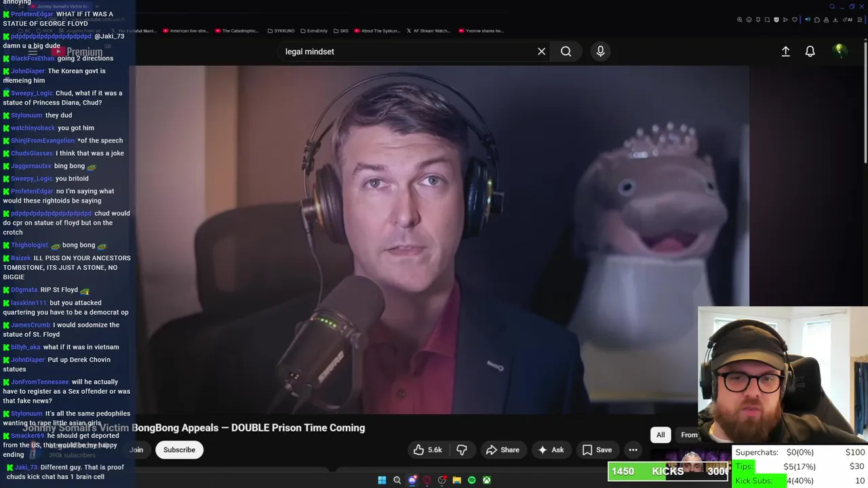This screenshot has height=488, width=868.
Task: Click the streamer webcam overlay
Action: [783, 375]
